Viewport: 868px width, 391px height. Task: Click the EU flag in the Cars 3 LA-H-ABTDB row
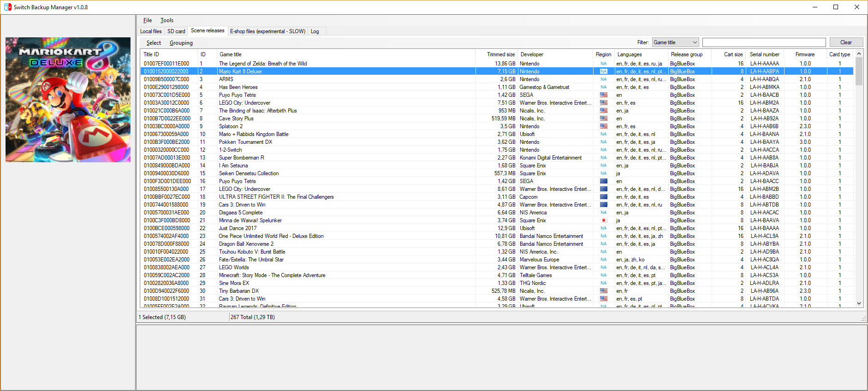pyautogui.click(x=603, y=205)
